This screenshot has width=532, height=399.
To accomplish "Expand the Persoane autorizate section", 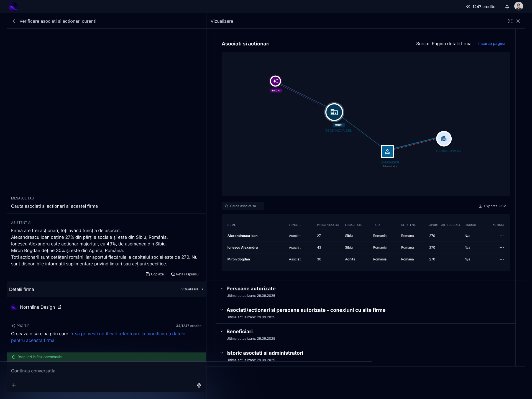I will [222, 289].
